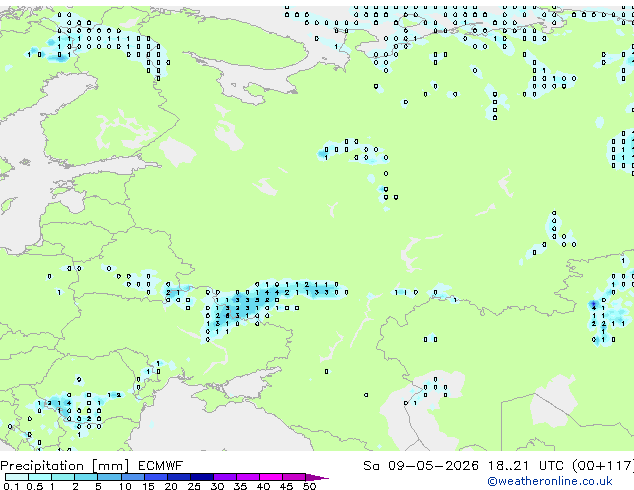Click the '(00+117)' forecast offset text
Screen dimensions: 634x490
603,466
